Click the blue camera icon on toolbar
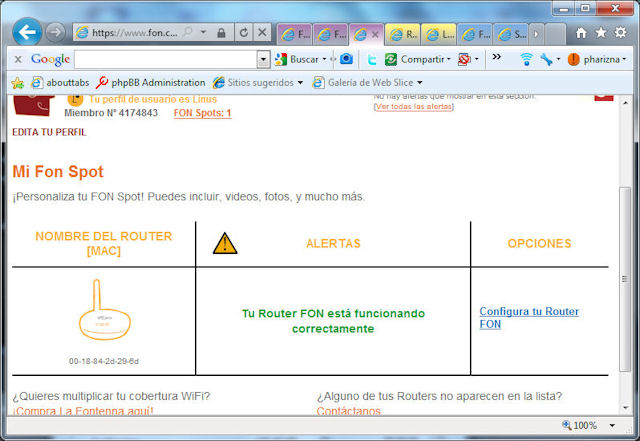Image resolution: width=640 pixels, height=441 pixels. tap(346, 59)
